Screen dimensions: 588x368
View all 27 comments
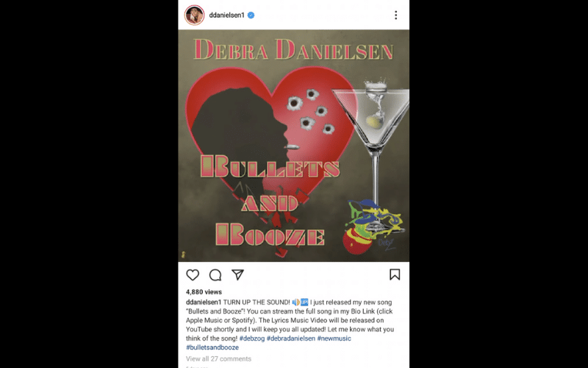coord(218,358)
